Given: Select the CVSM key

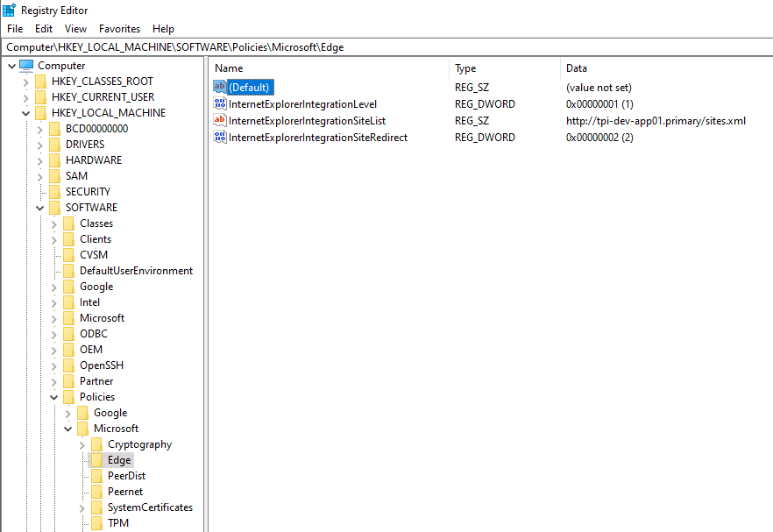Looking at the screenshot, I should tap(94, 255).
